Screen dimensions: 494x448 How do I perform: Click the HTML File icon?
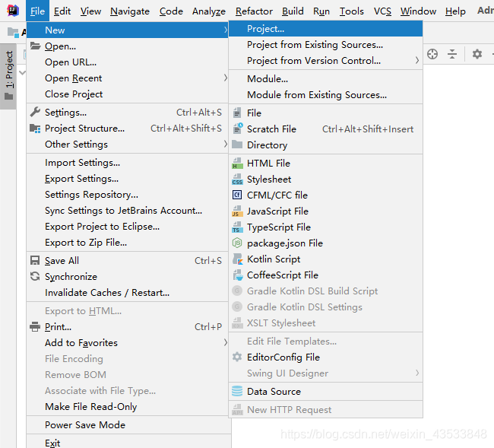[237, 164]
